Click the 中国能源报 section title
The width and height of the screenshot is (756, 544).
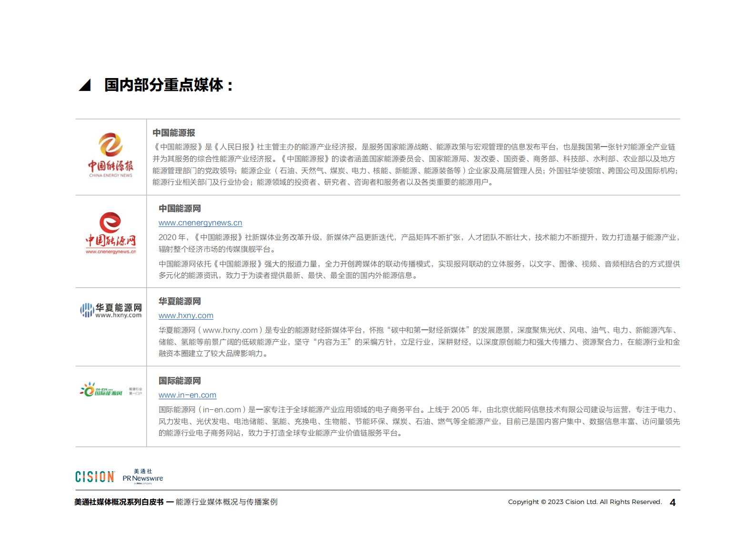pos(174,133)
